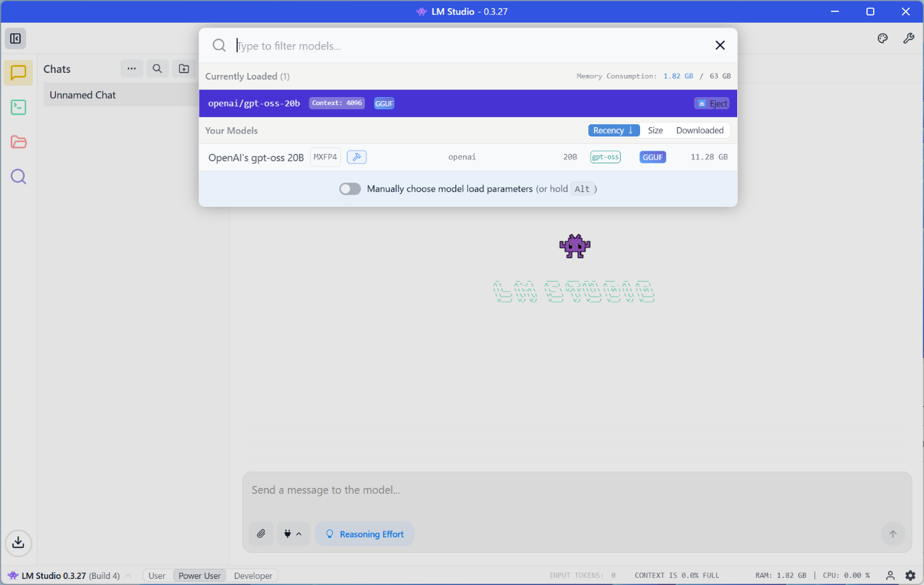Viewport: 924px width, 585px height.
Task: Select OpenAI's gpt-oss 20B from Your Models
Action: [x=468, y=157]
